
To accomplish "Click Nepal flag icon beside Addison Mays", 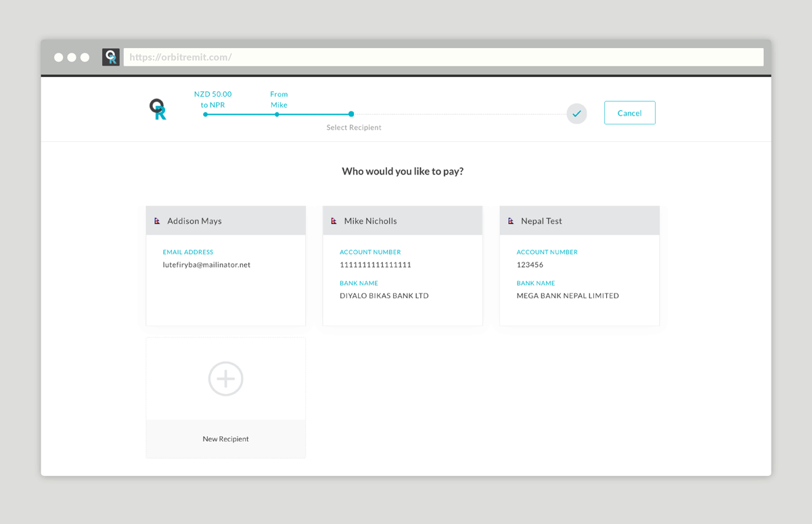I will pos(157,221).
